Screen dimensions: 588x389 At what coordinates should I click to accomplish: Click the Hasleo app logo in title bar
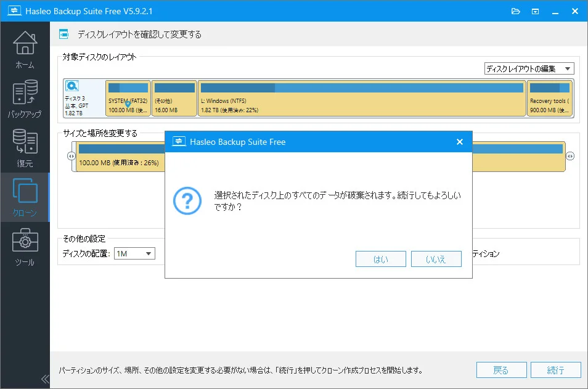(x=14, y=10)
